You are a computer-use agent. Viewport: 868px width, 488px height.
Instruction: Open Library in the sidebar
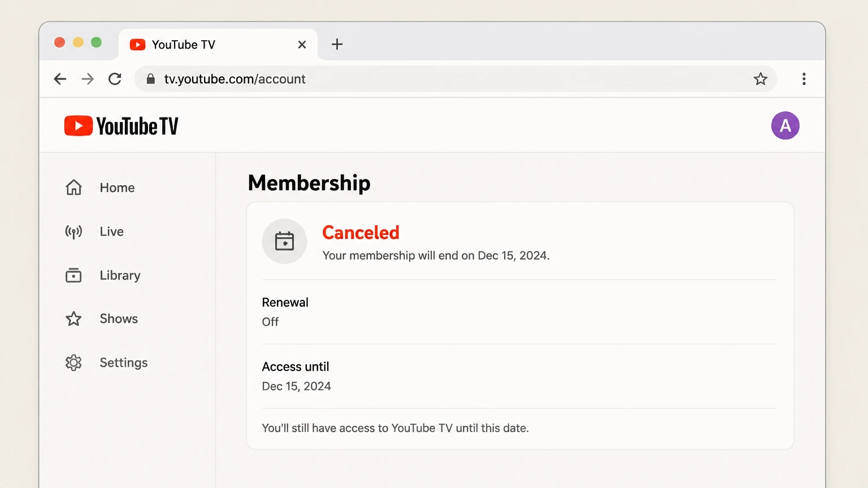coord(120,275)
